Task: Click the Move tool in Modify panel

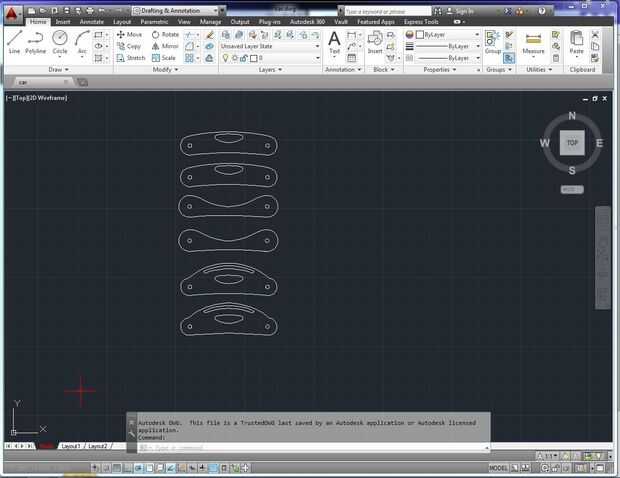Action: (129, 34)
